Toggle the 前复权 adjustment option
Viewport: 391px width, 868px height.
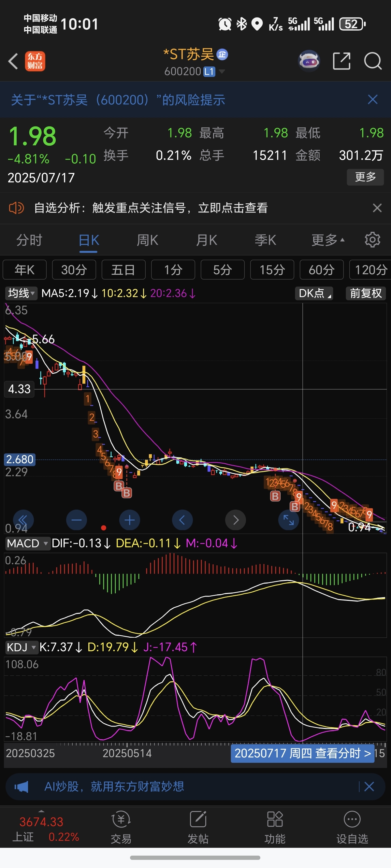(366, 293)
